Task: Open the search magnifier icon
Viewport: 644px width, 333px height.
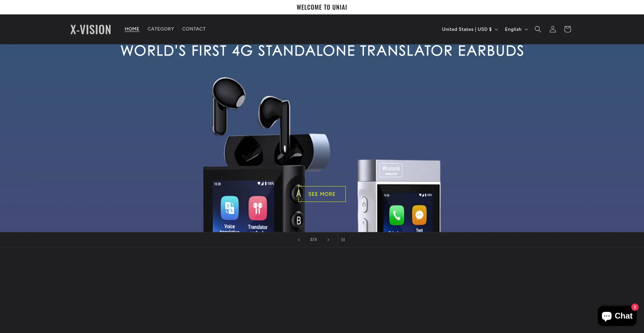Action: coord(538,29)
